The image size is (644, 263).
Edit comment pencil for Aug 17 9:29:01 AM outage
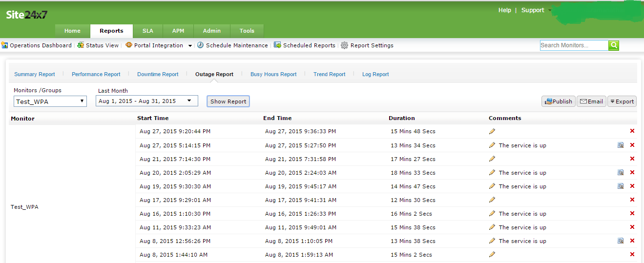tap(492, 200)
